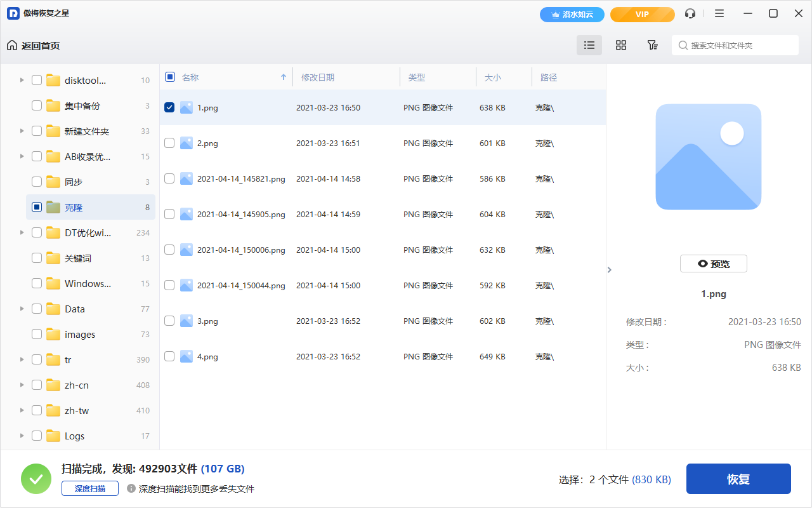
Task: Open the hamburger menu icon
Action: [719, 13]
